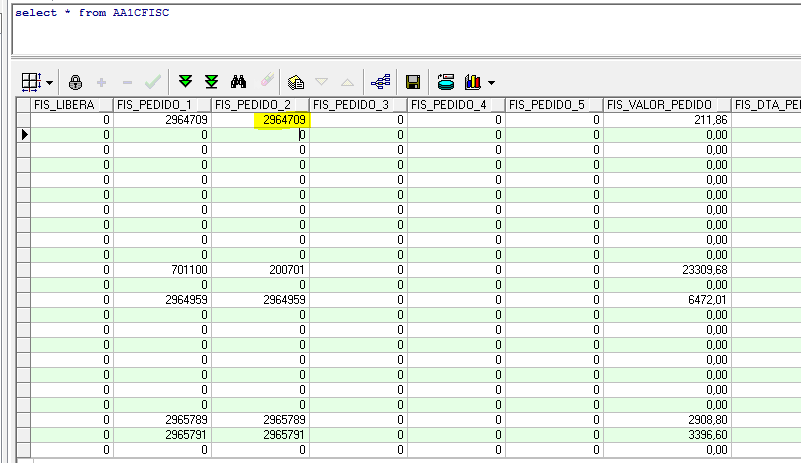Select the 6472,01 value cell
Screen dimensions: 801x463
(x=667, y=300)
